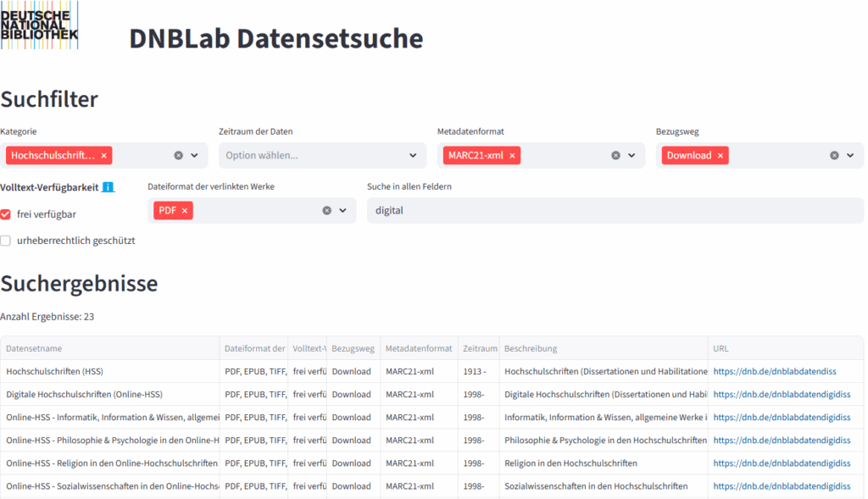This screenshot has height=499, width=868.
Task: Clear all Metadatenformat selections
Action: [x=616, y=156]
